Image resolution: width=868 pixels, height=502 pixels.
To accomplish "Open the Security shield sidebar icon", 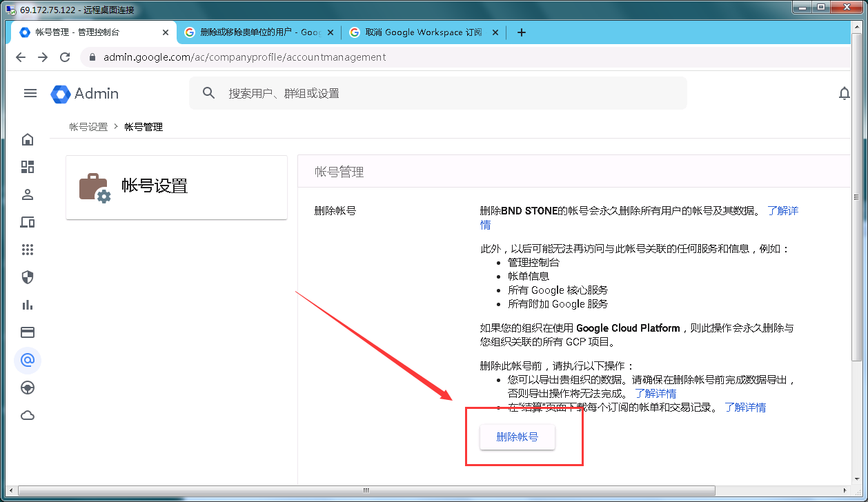I will pyautogui.click(x=28, y=277).
